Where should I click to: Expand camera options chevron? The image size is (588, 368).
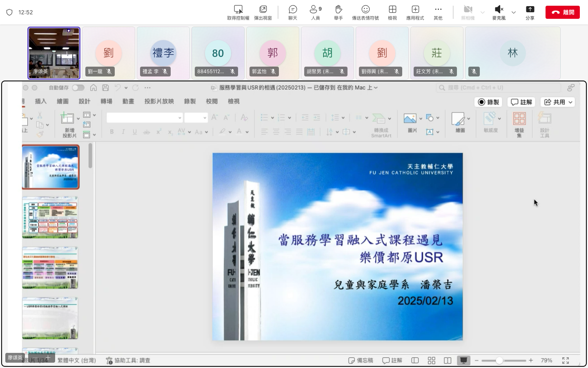coord(483,13)
